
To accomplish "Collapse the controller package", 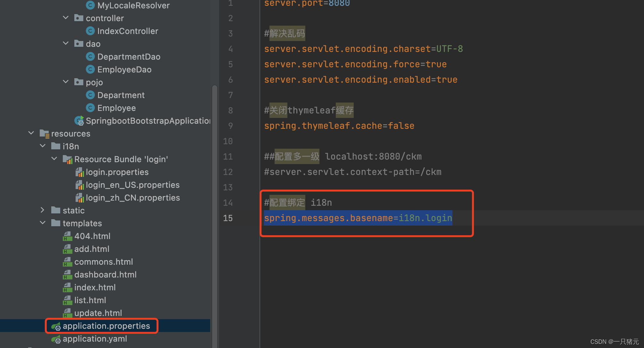I will [x=66, y=18].
